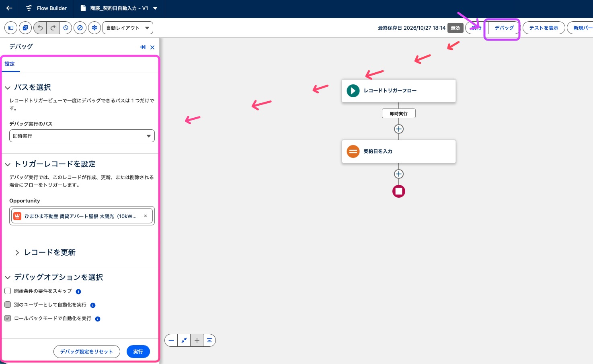
Task: Click the デバッグ button in the top toolbar
Action: click(504, 28)
